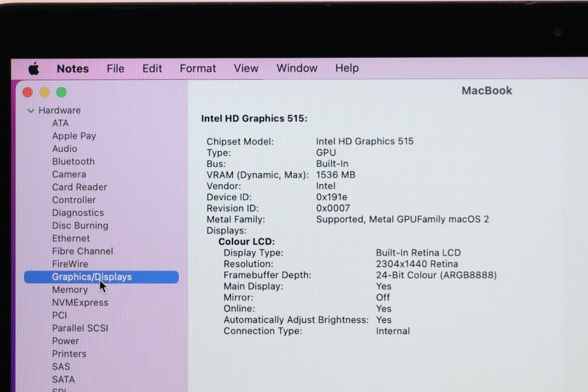
Task: Select Card Reader in the sidebar
Action: [x=79, y=187]
